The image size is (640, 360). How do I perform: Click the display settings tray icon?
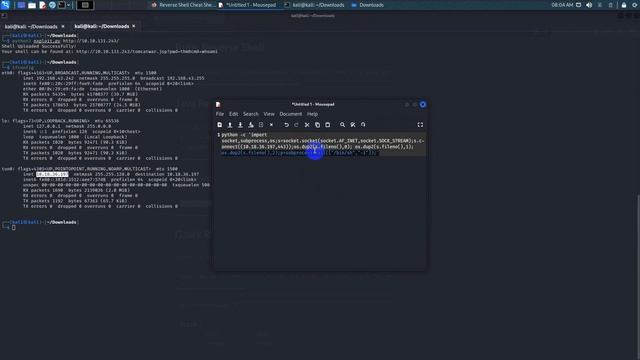click(578, 5)
